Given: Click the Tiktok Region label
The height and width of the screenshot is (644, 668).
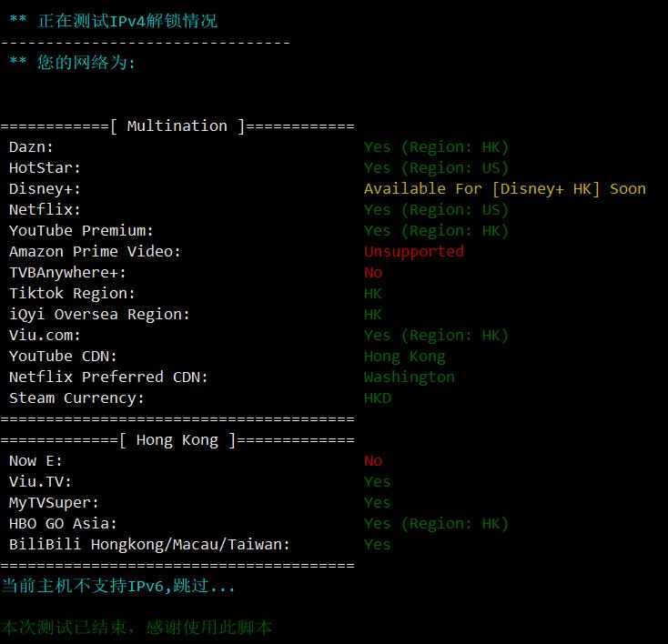Looking at the screenshot, I should (x=73, y=293).
